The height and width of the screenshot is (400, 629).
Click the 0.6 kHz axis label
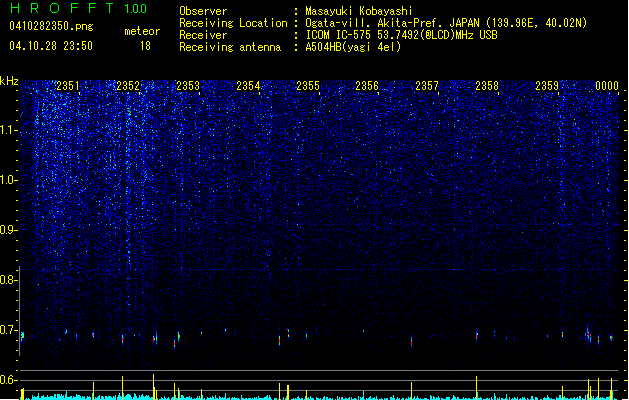pos(8,380)
